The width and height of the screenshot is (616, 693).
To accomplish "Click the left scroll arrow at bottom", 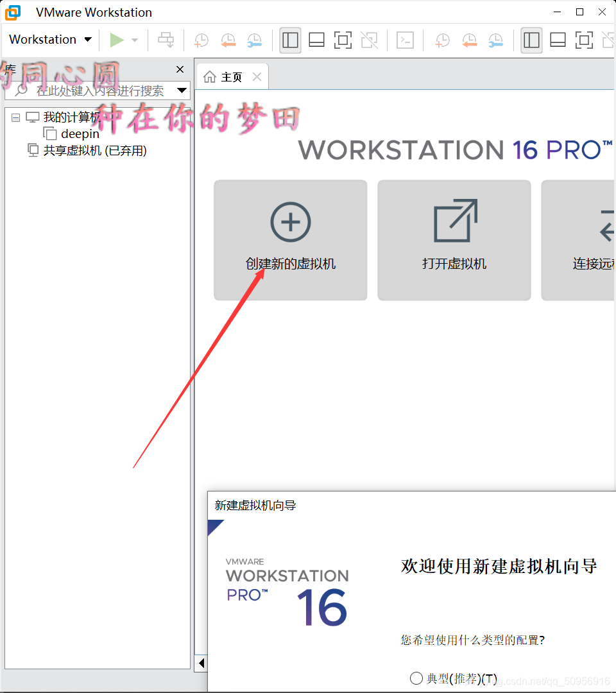I will coord(201,663).
